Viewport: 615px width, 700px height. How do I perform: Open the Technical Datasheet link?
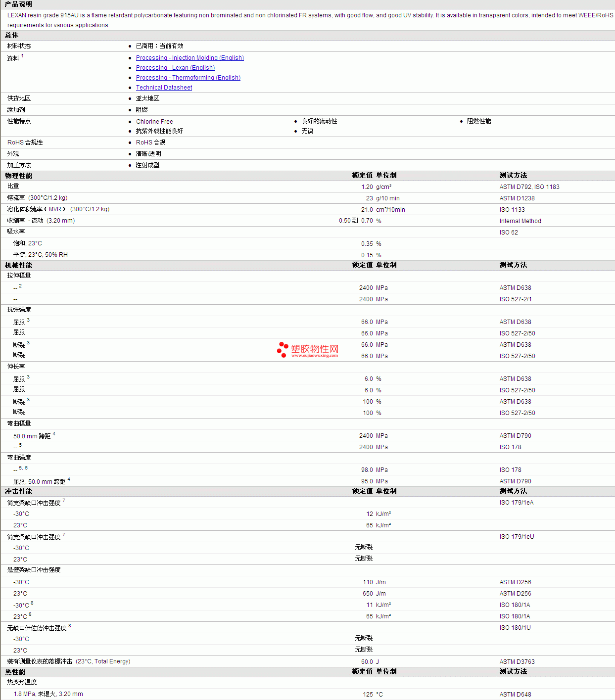coord(164,88)
